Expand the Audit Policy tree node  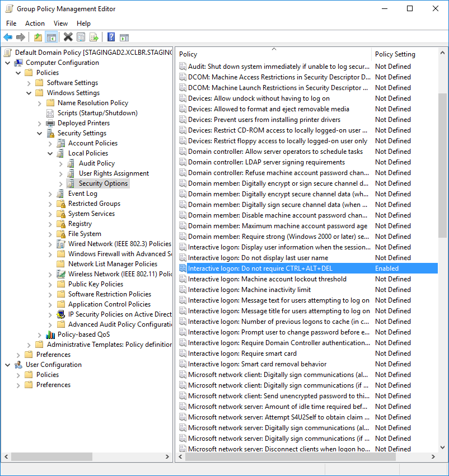tap(61, 163)
